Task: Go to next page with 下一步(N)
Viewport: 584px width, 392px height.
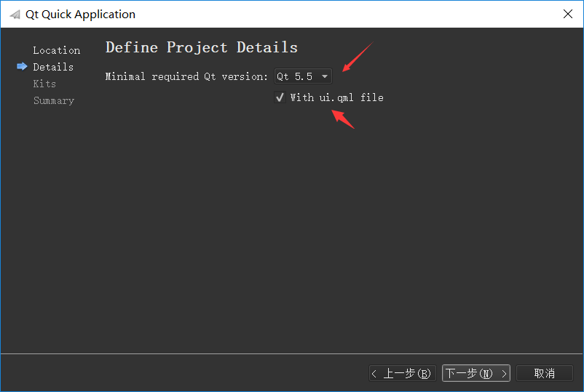Action: tap(476, 373)
